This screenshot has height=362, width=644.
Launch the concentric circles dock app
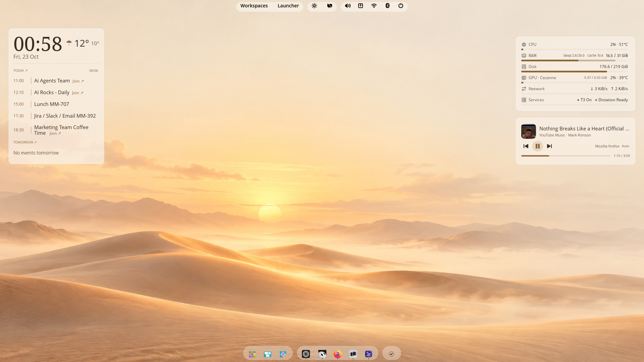tap(306, 354)
